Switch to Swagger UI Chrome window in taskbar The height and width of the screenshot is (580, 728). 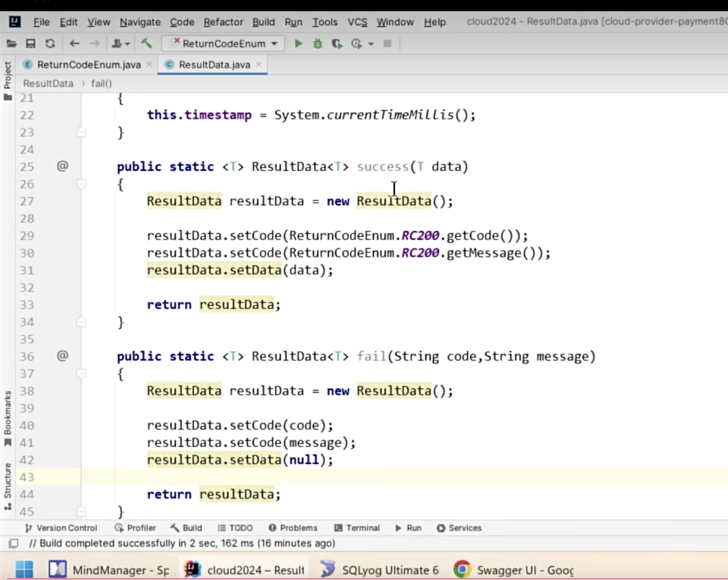pyautogui.click(x=514, y=570)
